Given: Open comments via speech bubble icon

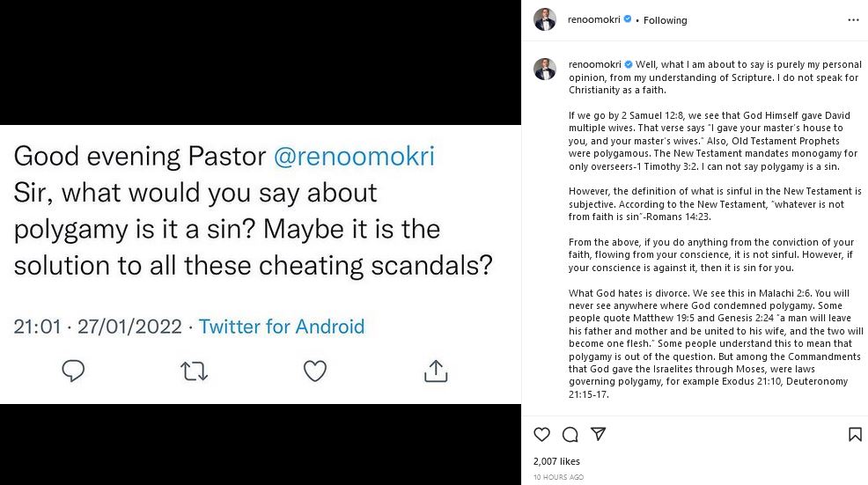Looking at the screenshot, I should coord(570,434).
